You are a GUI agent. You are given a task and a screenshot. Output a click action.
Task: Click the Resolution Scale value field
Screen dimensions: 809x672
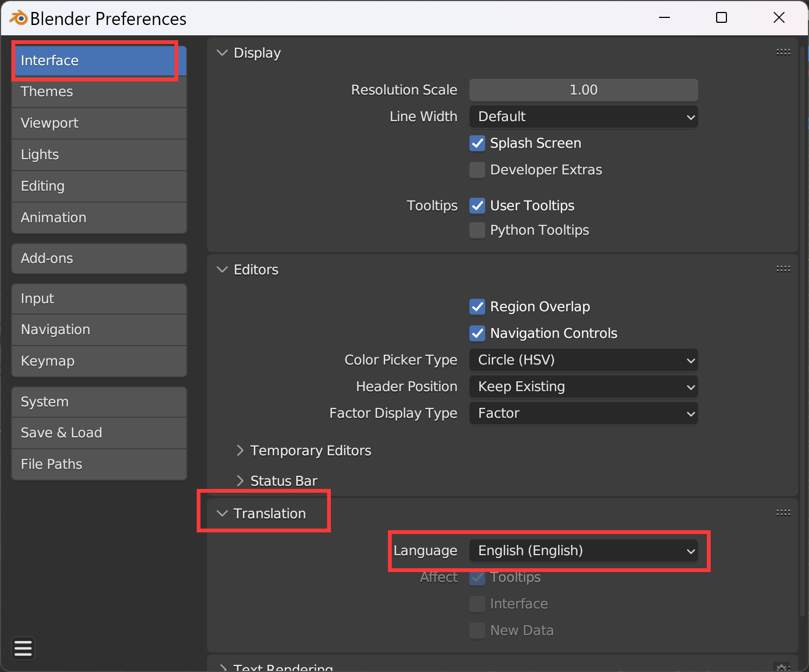tap(583, 90)
